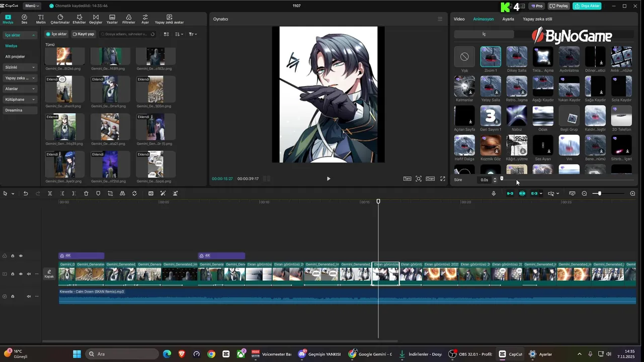This screenshot has width=644, height=362.
Task: Switch media view to grid icon
Action: 167,34
